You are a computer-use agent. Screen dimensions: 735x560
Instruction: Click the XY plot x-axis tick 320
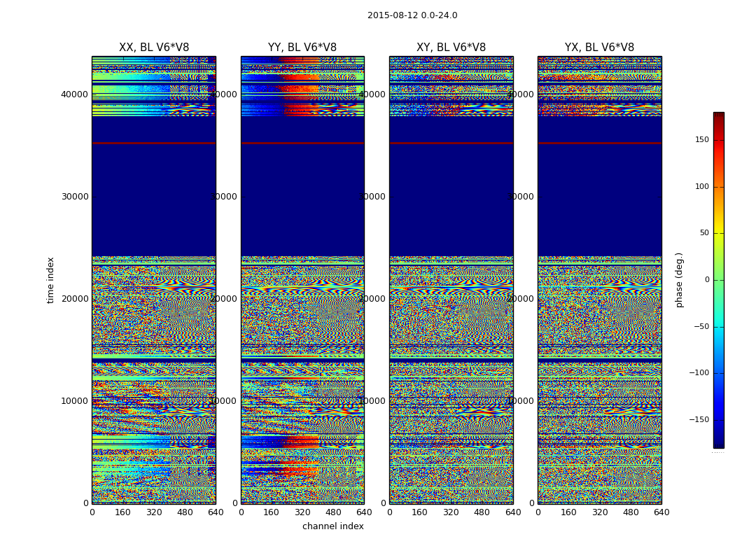click(451, 512)
